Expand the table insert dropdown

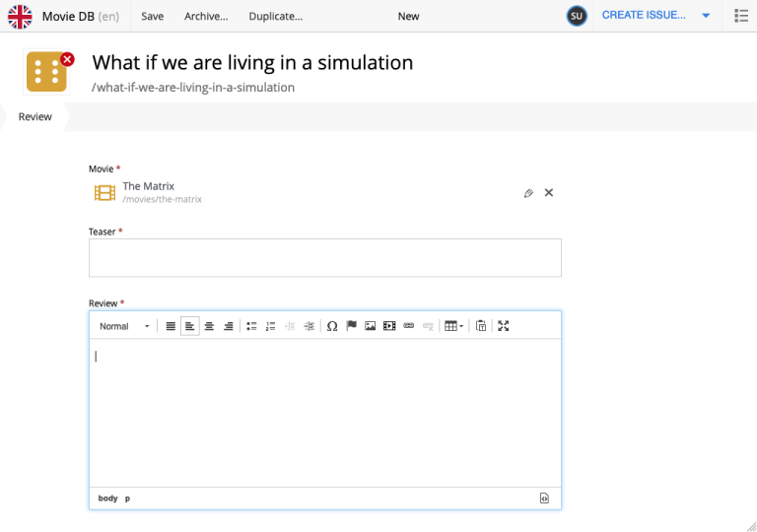click(x=453, y=326)
